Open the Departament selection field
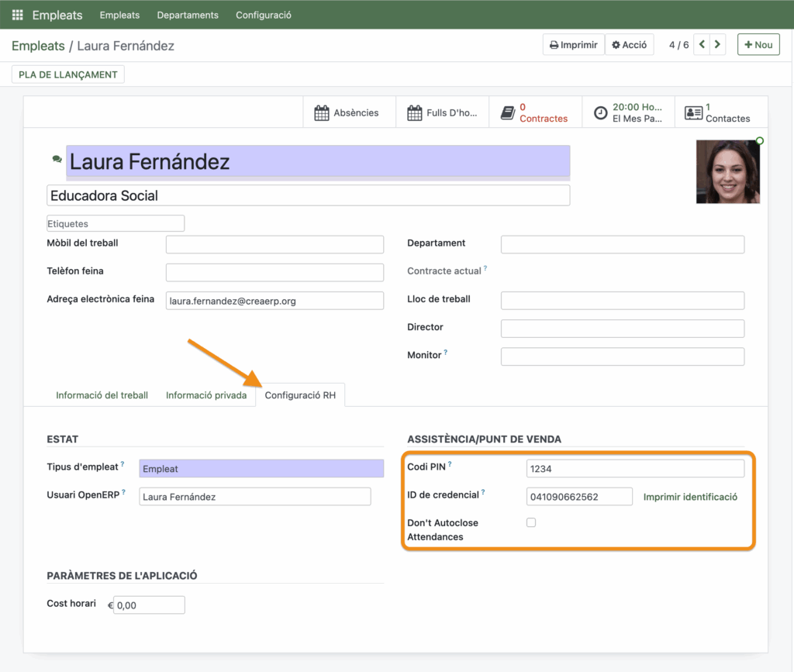 [622, 245]
